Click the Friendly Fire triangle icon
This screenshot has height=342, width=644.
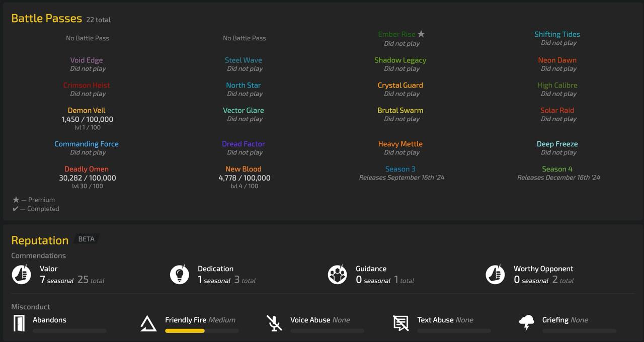148,323
